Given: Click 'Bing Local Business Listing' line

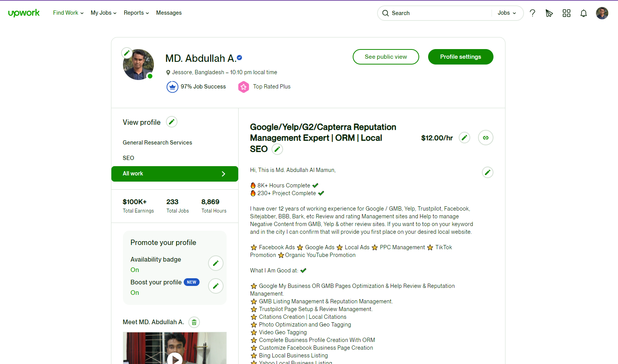Looking at the screenshot, I should click(x=289, y=355).
